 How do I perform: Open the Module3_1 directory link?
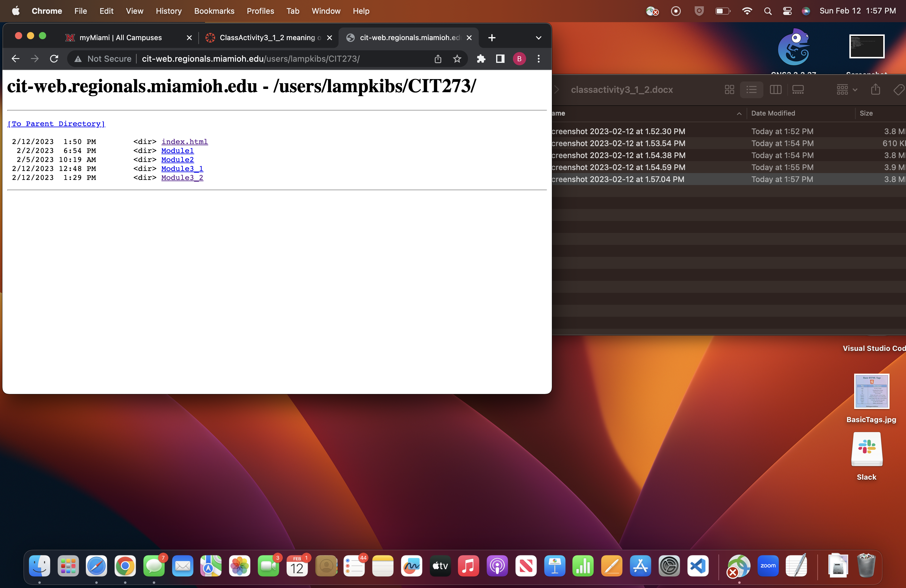point(182,169)
